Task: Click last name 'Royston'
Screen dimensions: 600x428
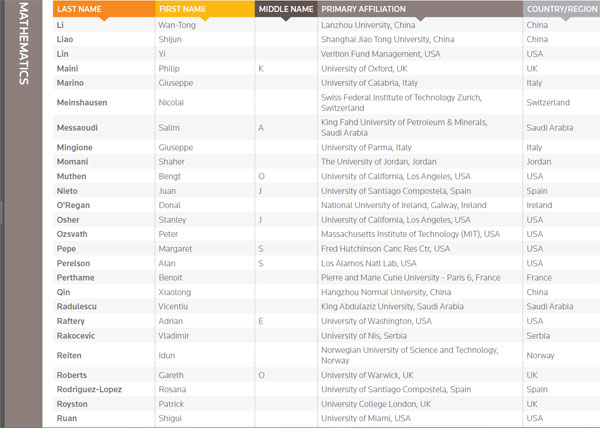Action: coord(72,404)
